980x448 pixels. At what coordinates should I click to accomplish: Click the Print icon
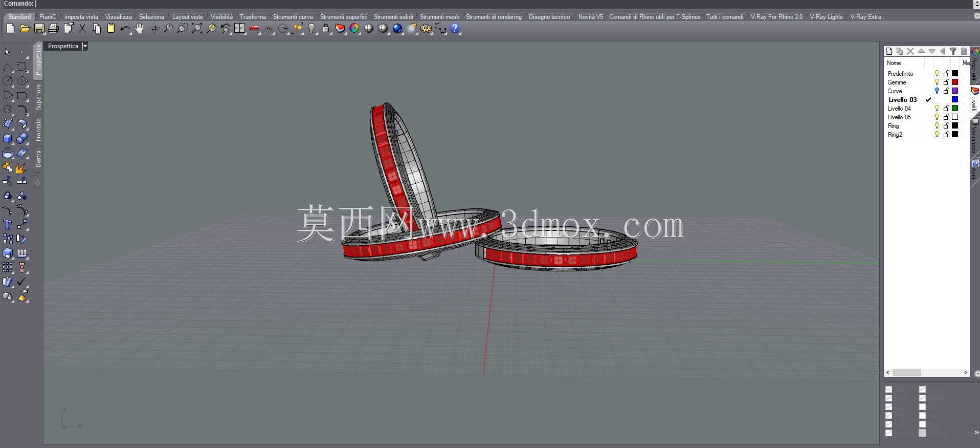53,29
